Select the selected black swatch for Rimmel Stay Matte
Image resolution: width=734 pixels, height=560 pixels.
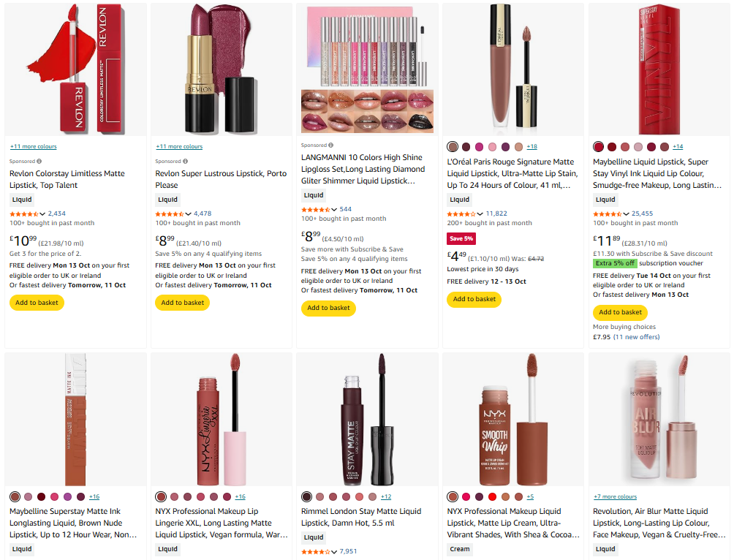(307, 496)
